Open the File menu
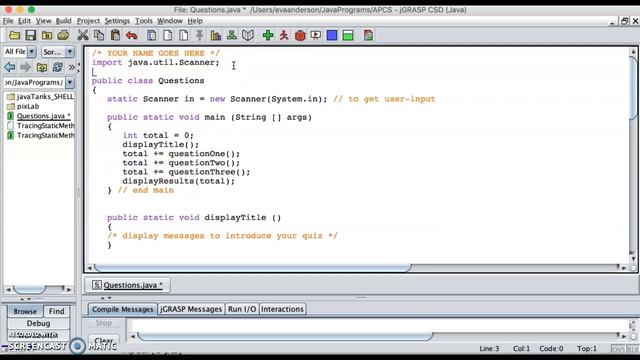The height and width of the screenshot is (360, 640). pos(8,21)
